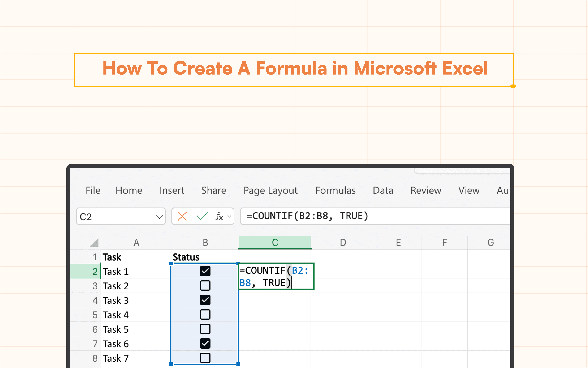Confirm the formula with the green checkmark

coord(202,216)
